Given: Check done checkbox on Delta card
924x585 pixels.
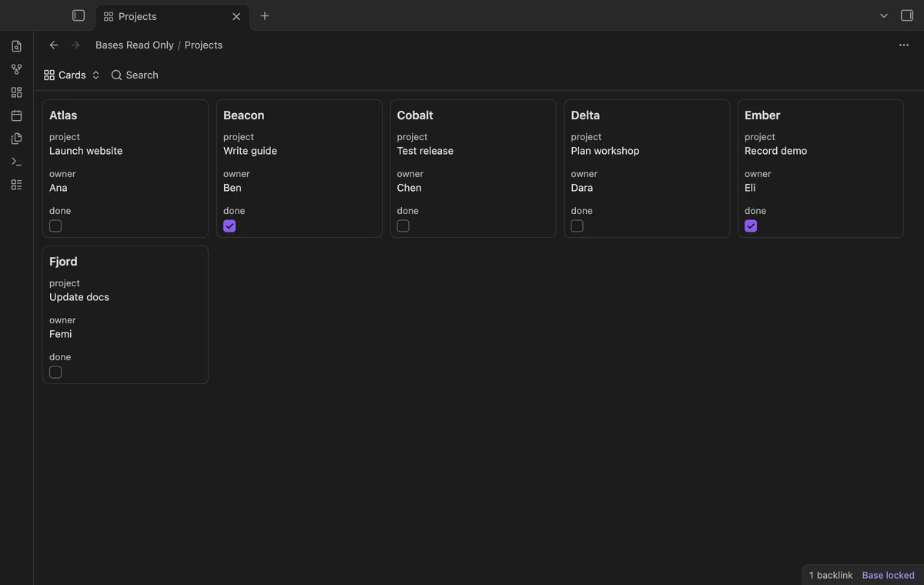Looking at the screenshot, I should tap(577, 226).
